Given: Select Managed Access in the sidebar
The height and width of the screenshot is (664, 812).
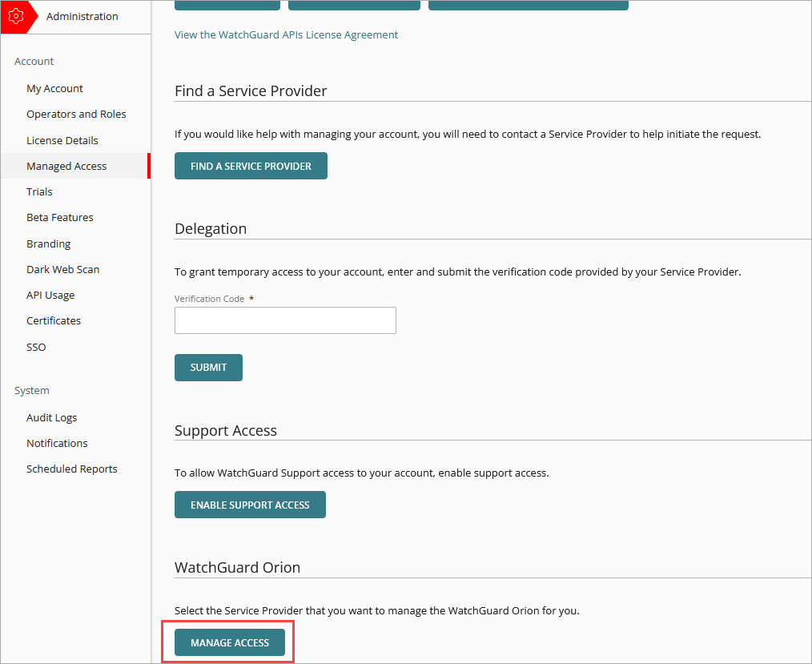Looking at the screenshot, I should click(x=66, y=166).
